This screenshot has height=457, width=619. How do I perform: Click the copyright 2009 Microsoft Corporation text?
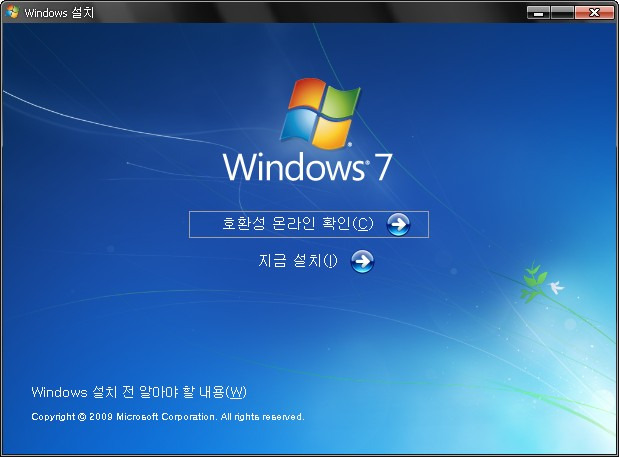pyautogui.click(x=168, y=417)
